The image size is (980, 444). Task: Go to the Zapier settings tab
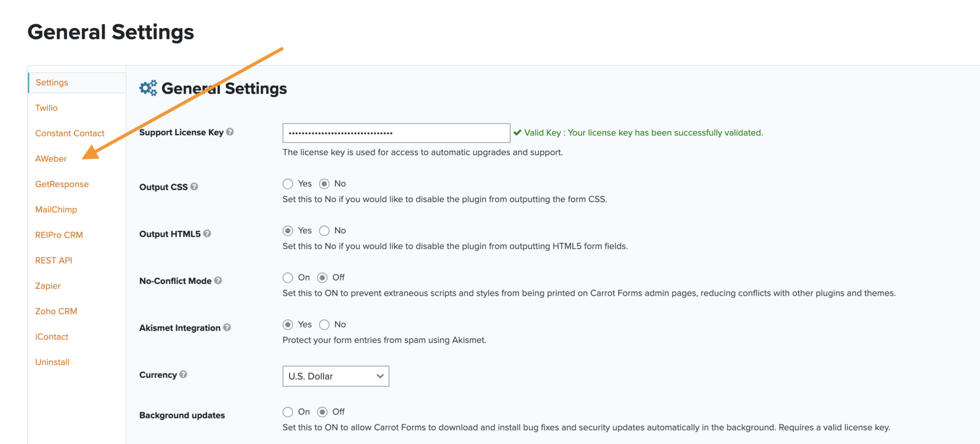(x=48, y=286)
